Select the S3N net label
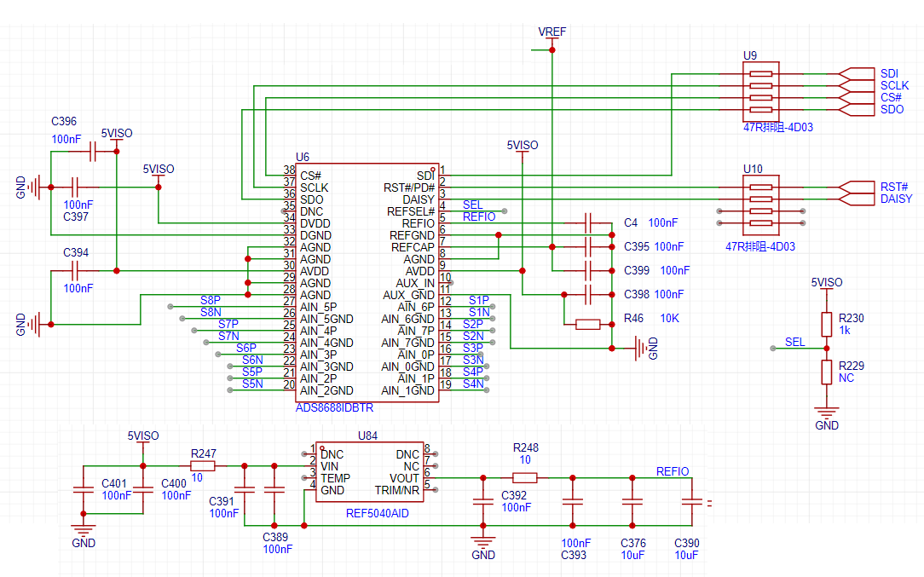The width and height of the screenshot is (924, 577). click(x=472, y=361)
